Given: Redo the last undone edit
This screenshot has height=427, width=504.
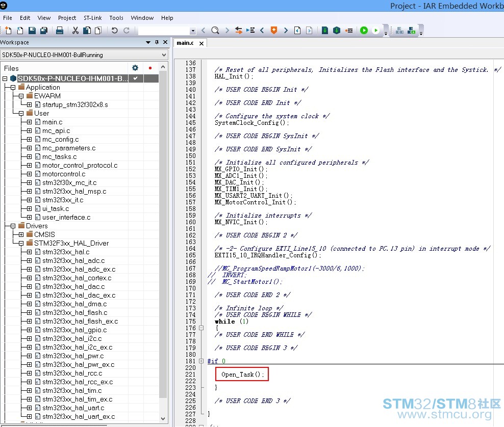Looking at the screenshot, I should tap(127, 31).
